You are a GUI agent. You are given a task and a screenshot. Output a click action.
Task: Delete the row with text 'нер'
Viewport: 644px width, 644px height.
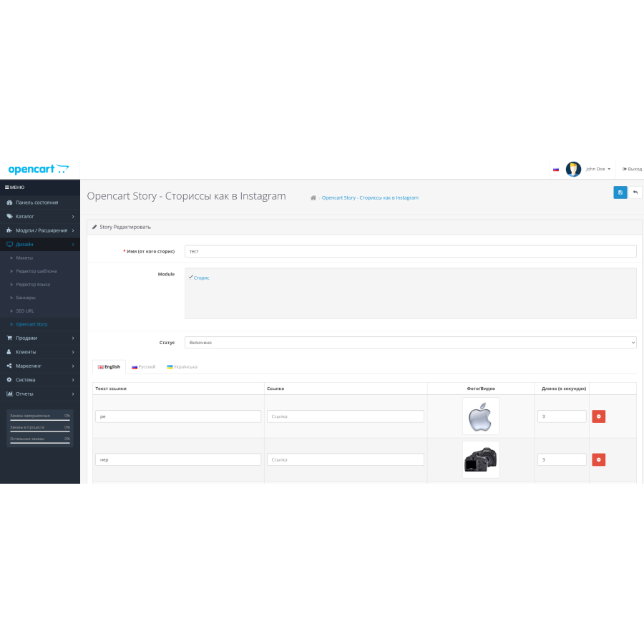[598, 459]
